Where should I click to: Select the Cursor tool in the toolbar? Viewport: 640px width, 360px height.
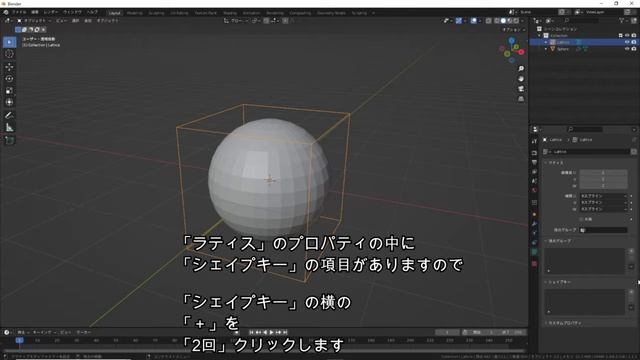pos(9,54)
